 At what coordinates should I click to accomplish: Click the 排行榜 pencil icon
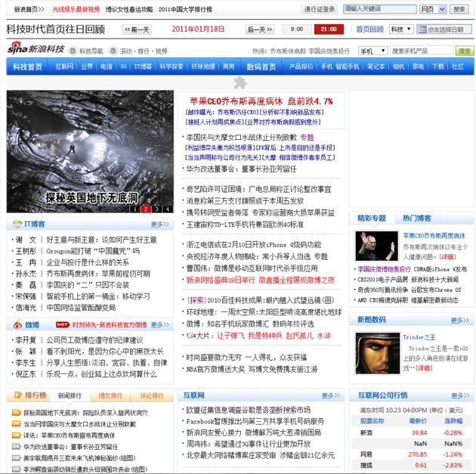18,395
